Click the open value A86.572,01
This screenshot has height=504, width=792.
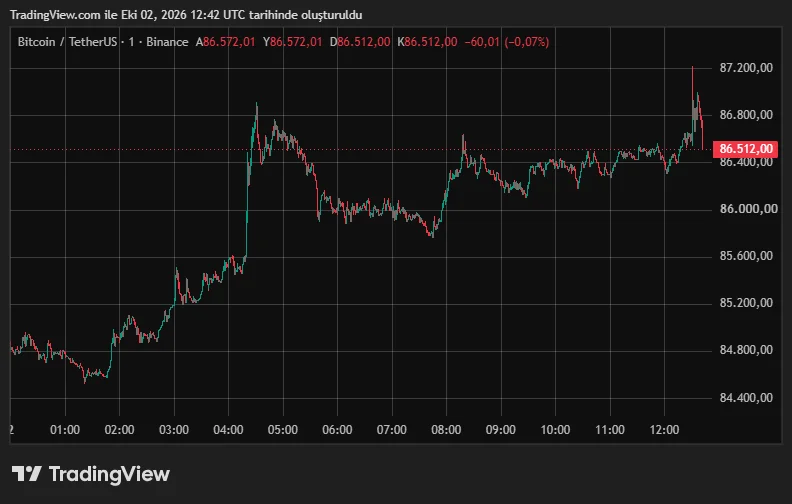225,42
